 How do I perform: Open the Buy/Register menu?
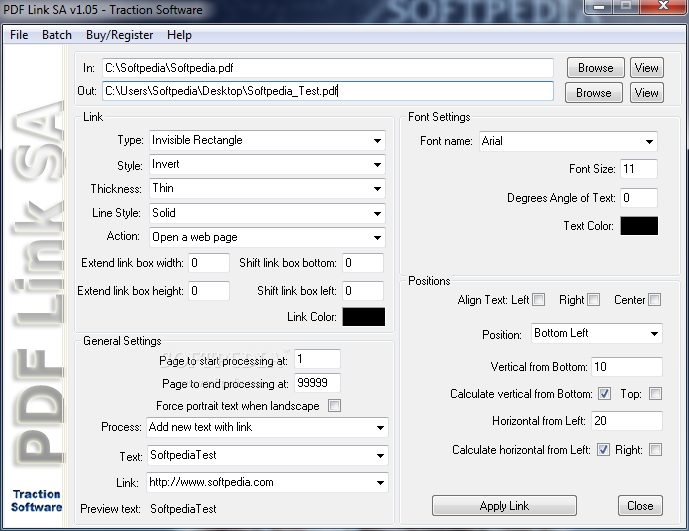(120, 35)
